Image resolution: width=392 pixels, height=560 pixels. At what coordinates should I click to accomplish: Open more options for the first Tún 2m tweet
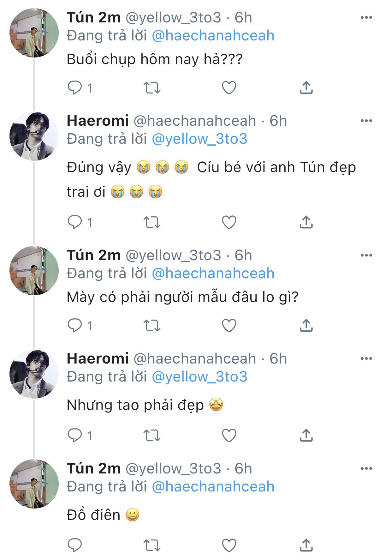coord(366,18)
